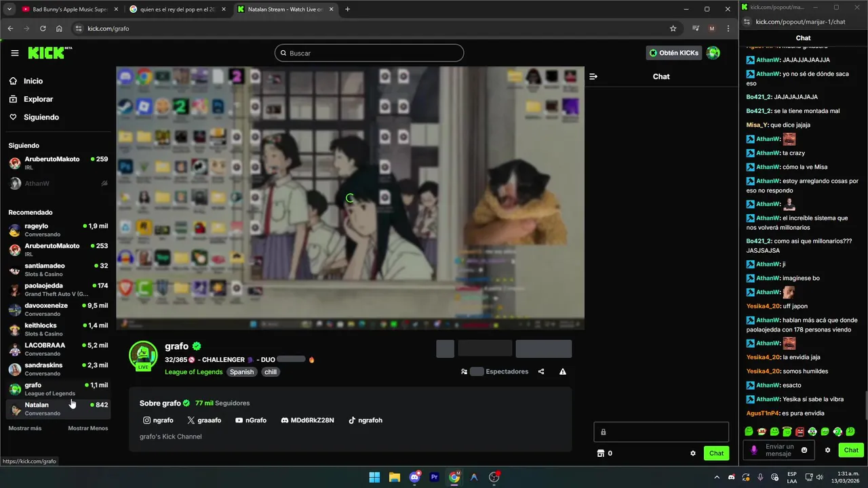This screenshot has height=488, width=868.
Task: Go to Chrome home page
Action: click(x=59, y=28)
